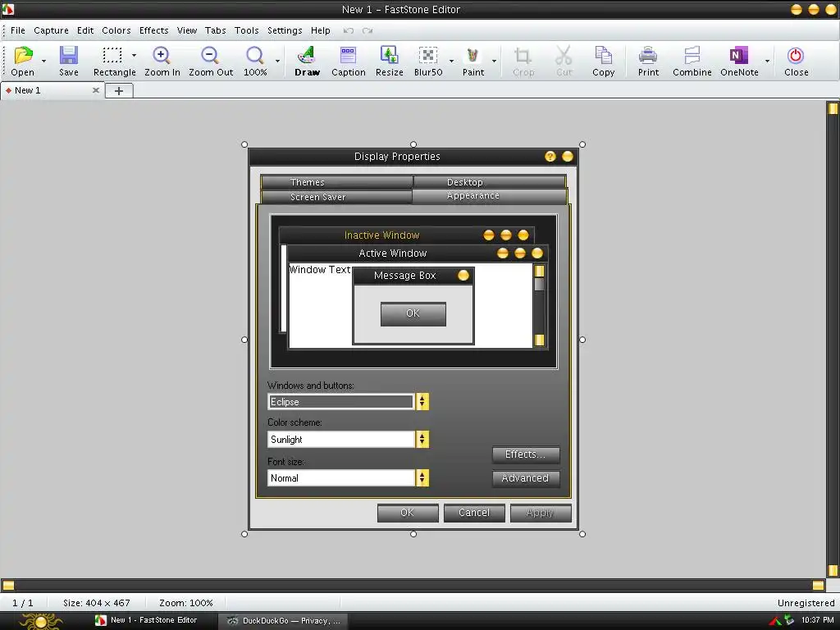The image size is (840, 630).
Task: Expand the OneNote dropdown arrow
Action: (767, 61)
